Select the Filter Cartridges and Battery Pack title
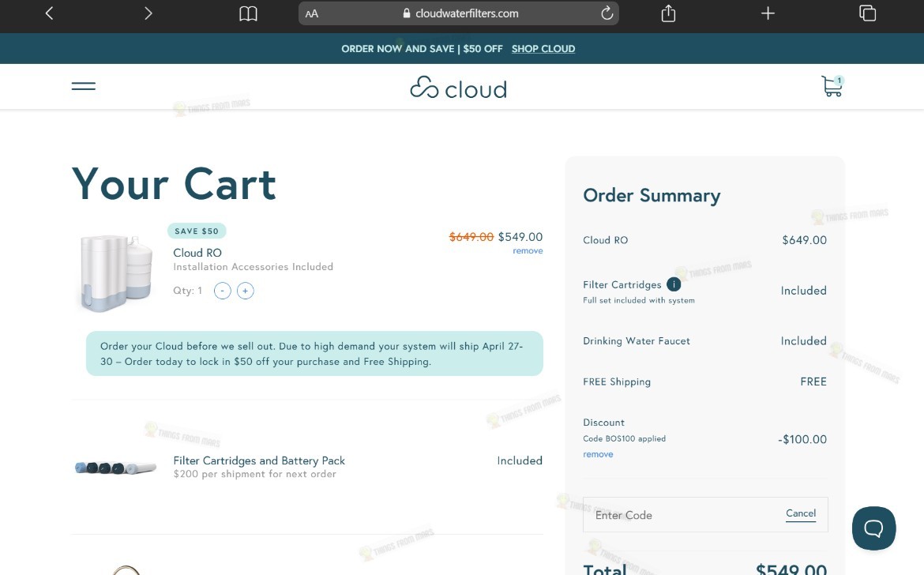Image resolution: width=924 pixels, height=575 pixels. click(259, 460)
